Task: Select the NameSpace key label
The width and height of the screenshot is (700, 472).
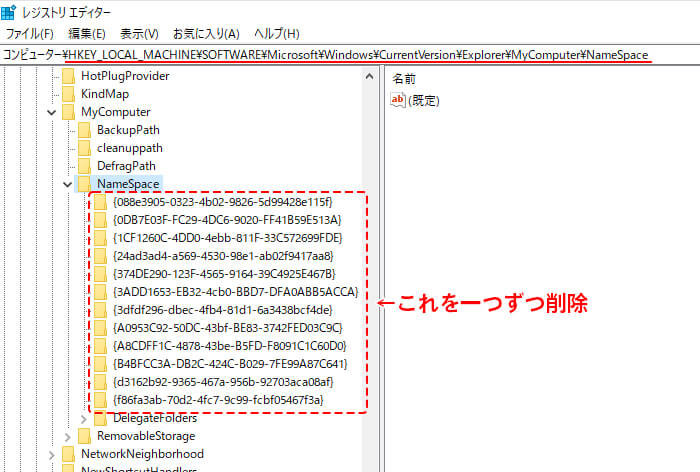Action: [x=128, y=184]
